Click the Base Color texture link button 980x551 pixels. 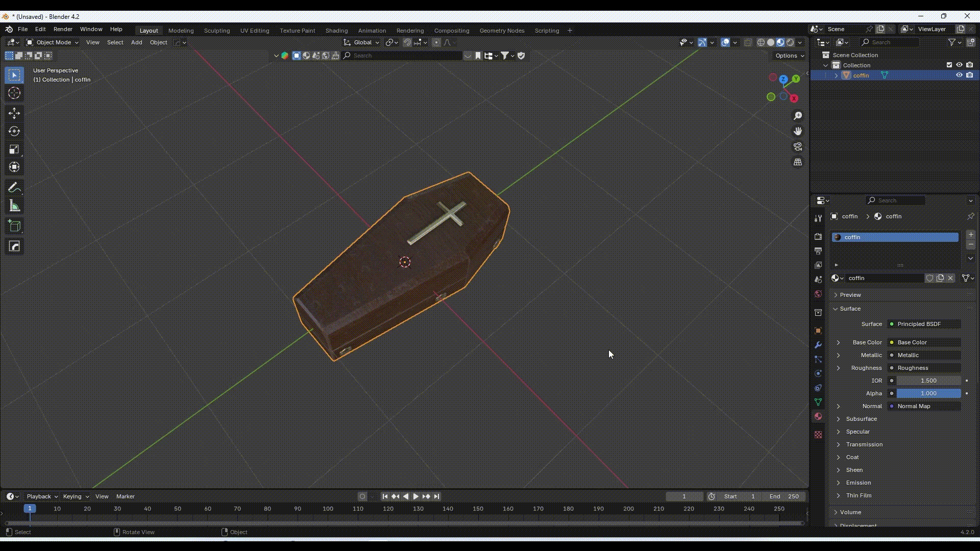[x=924, y=342]
